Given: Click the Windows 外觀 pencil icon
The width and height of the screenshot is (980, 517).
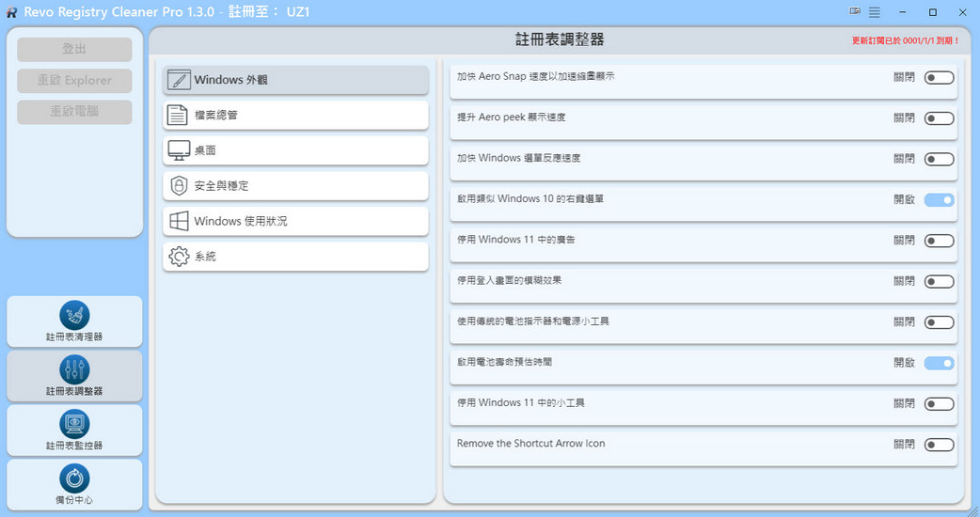Looking at the screenshot, I should point(179,80).
